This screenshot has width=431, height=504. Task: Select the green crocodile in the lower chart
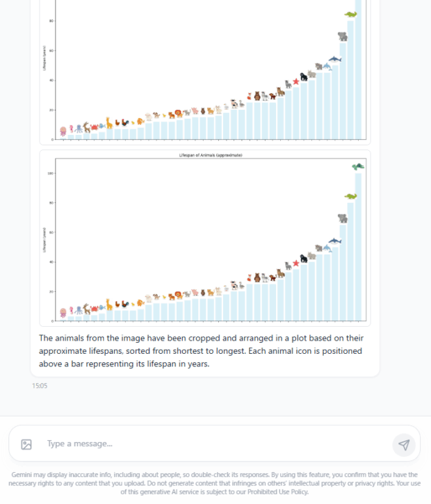(350, 197)
